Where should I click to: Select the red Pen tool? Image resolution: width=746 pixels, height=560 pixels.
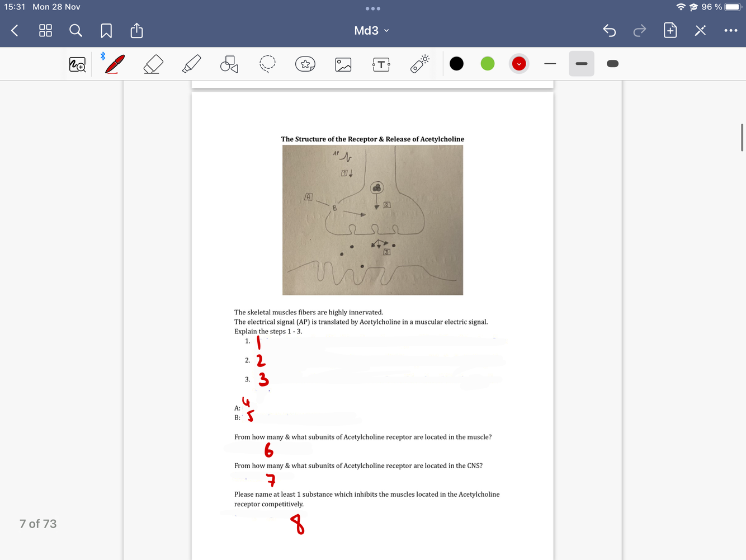click(115, 64)
